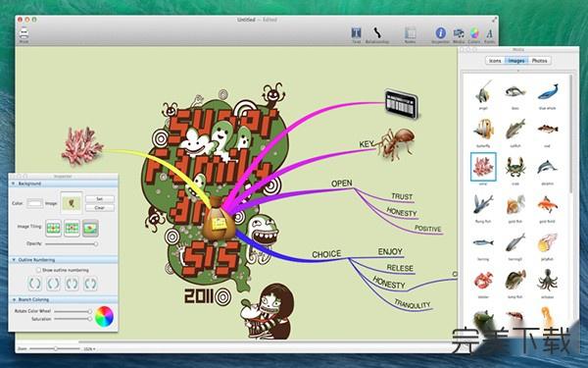The height and width of the screenshot is (368, 588).
Task: Collapse the Outline Numbering section
Action: click(x=14, y=260)
